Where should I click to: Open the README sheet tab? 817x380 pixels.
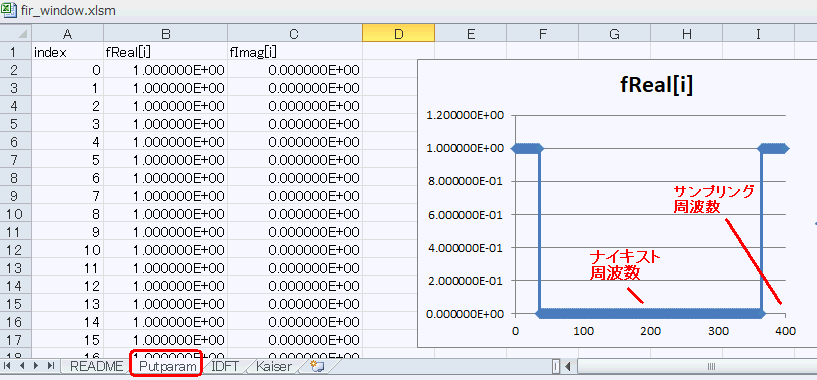click(x=97, y=366)
